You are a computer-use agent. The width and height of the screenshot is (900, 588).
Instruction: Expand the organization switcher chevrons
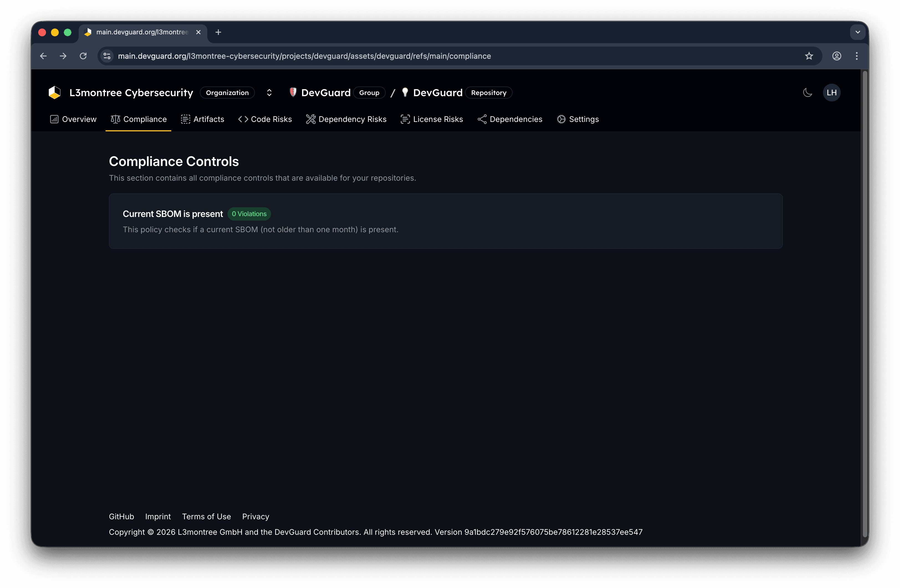(x=269, y=93)
